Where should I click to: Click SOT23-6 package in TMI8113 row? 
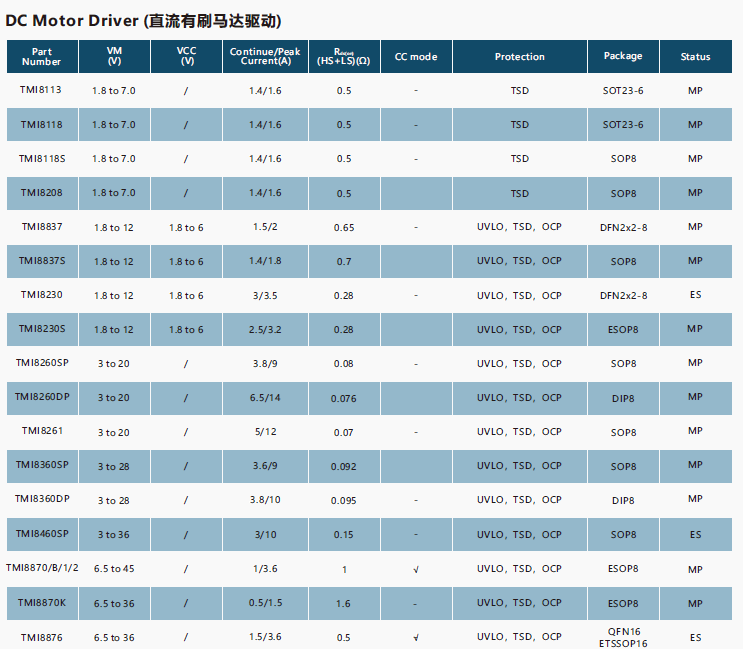pyautogui.click(x=623, y=90)
